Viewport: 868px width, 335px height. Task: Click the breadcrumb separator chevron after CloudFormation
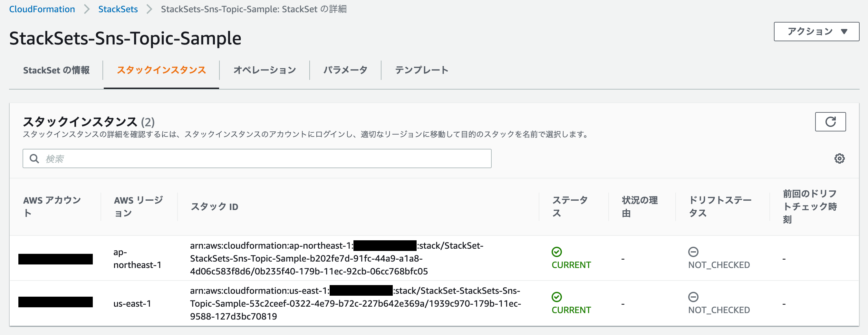(x=87, y=9)
